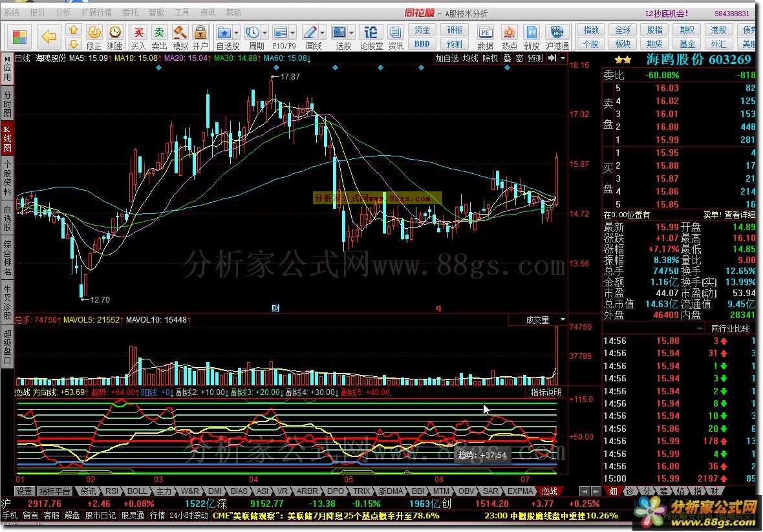Select the BOLL indicator tab
This screenshot has width=763, height=532.
(x=136, y=491)
